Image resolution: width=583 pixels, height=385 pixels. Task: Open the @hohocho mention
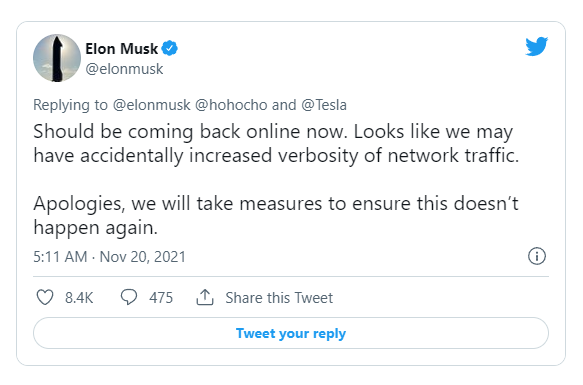[x=231, y=105]
